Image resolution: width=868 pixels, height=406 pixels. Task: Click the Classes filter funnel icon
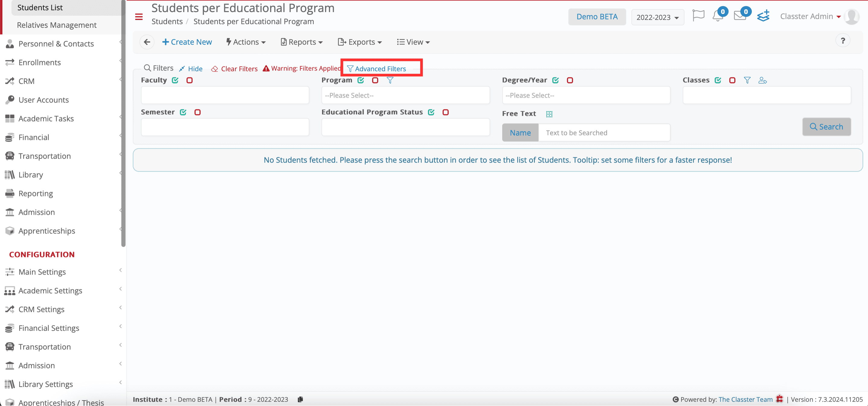[x=747, y=80]
